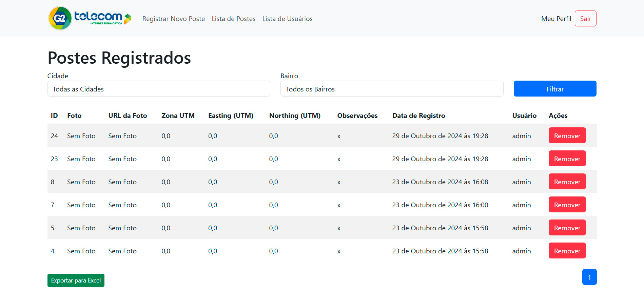644x293 pixels.
Task: Open Meu Perfil link
Action: pyautogui.click(x=556, y=19)
